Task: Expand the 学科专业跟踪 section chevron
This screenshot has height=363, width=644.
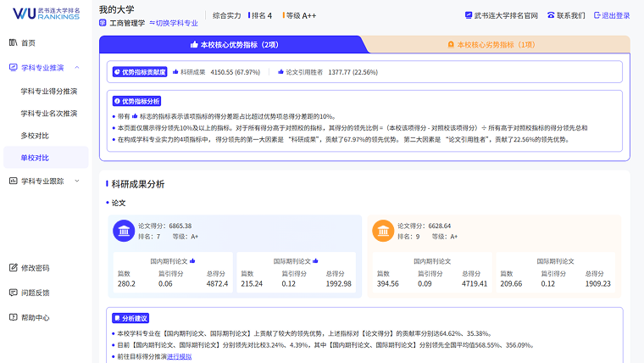Action: (x=77, y=181)
